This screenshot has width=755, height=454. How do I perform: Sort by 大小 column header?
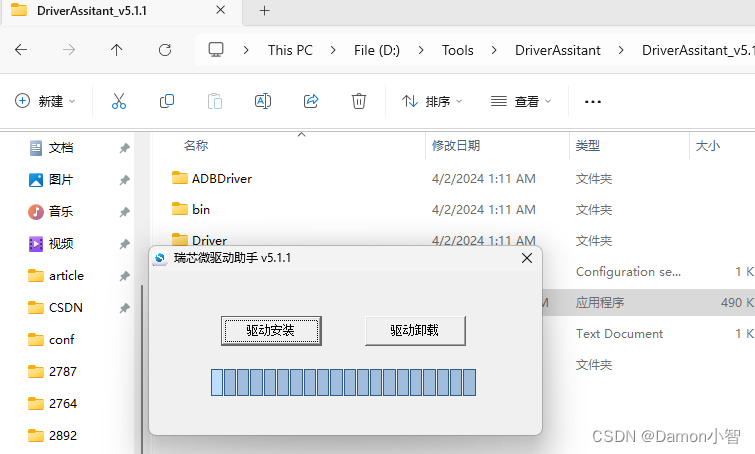(x=707, y=145)
